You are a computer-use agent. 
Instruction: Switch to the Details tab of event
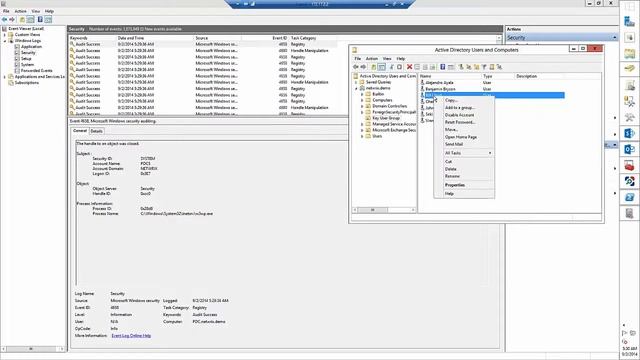(97, 131)
